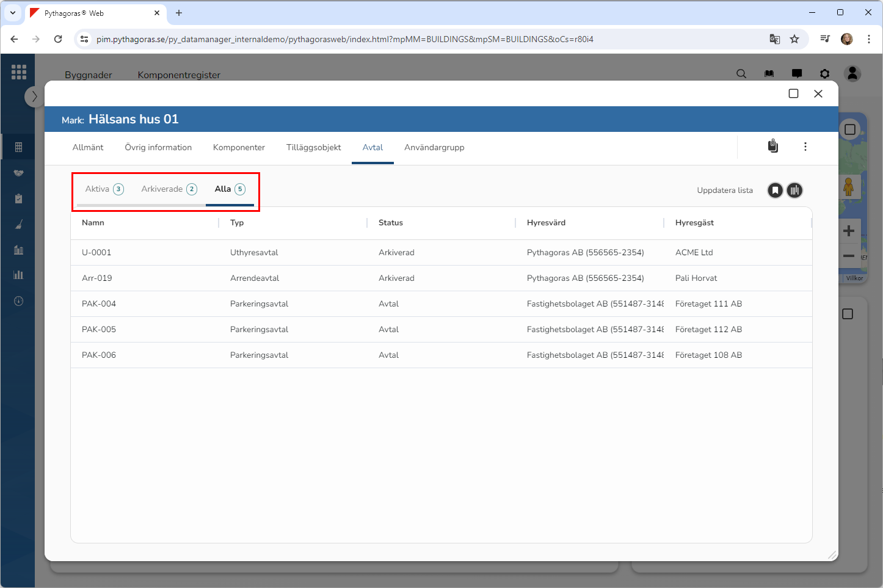The image size is (883, 588).
Task: Open the app grid launcher icon
Action: tap(19, 72)
